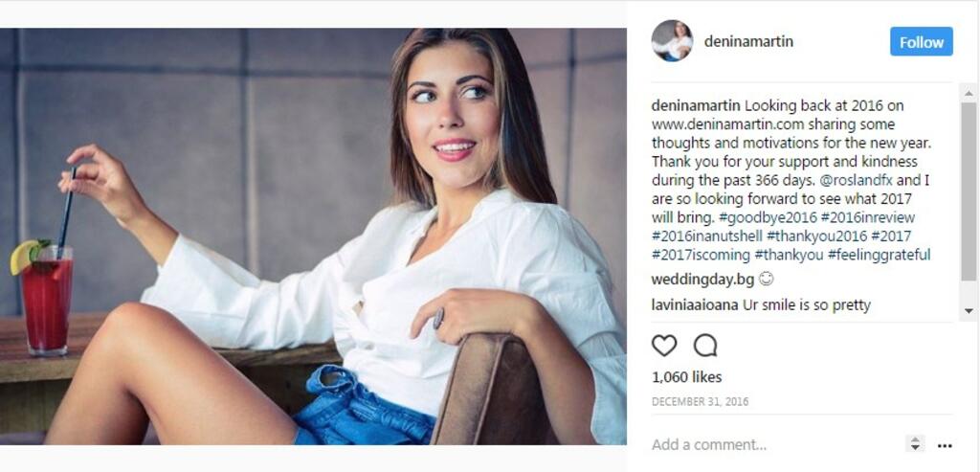Visit commenter weddingday.bg's profile
The height and width of the screenshot is (472, 980).
pyautogui.click(x=702, y=280)
